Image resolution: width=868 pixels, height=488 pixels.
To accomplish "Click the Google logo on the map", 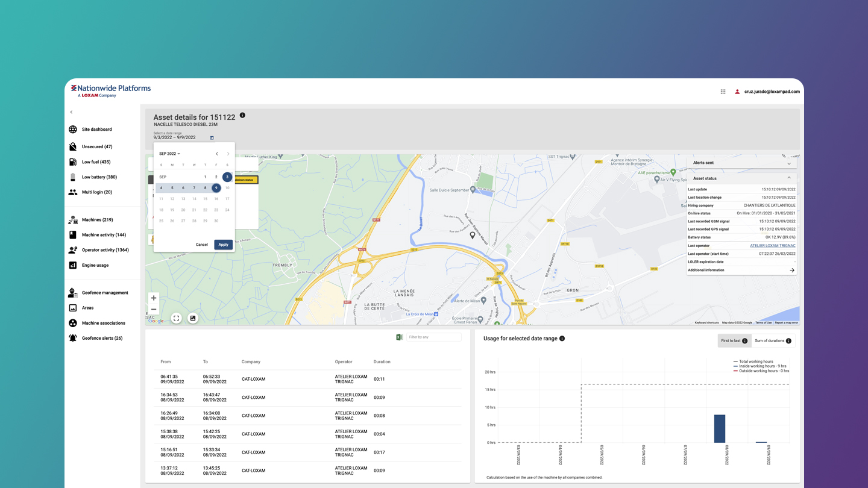I will click(156, 321).
